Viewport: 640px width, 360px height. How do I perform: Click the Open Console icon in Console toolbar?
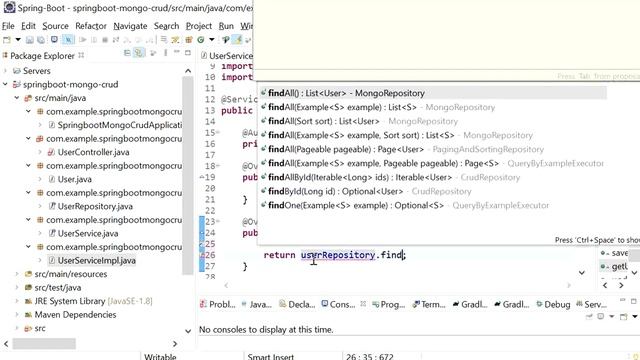pyautogui.click(x=624, y=317)
